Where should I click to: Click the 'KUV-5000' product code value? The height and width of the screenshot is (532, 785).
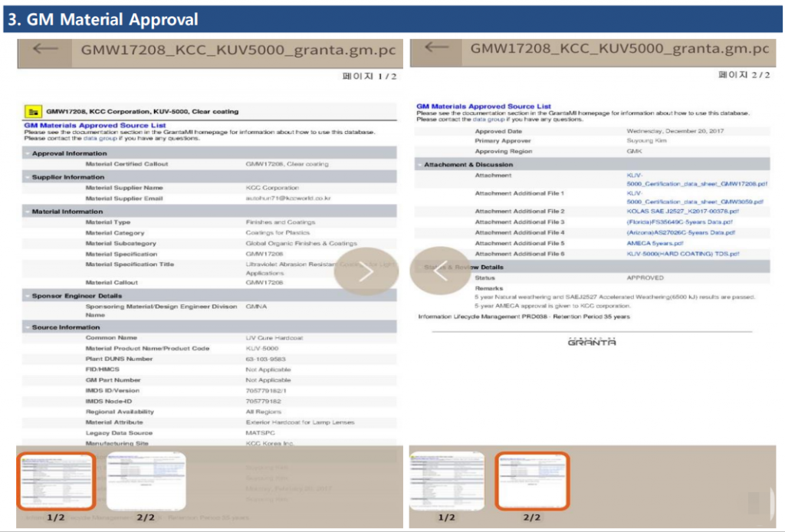tap(262, 348)
